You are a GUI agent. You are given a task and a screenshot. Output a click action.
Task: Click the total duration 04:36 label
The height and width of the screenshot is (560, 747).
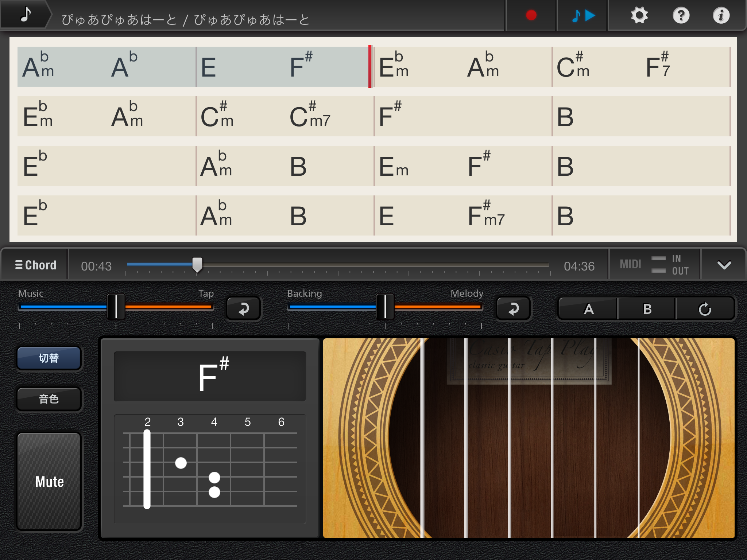(x=579, y=266)
